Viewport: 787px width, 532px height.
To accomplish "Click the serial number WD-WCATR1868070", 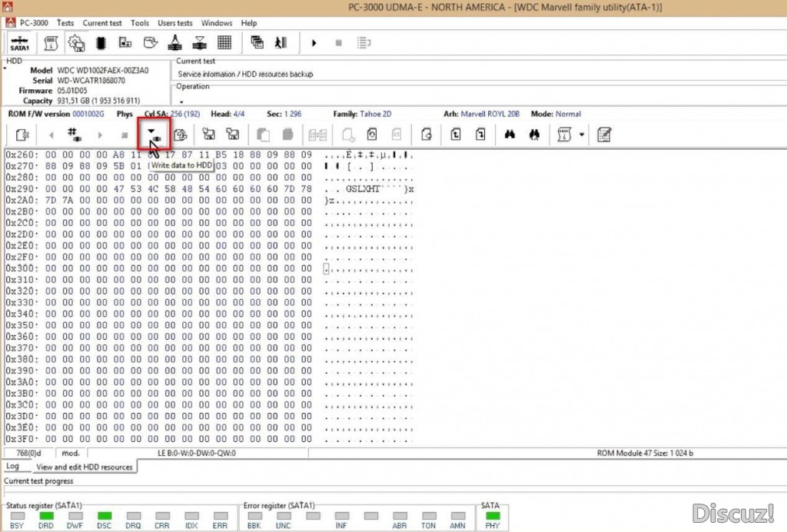I will point(91,80).
